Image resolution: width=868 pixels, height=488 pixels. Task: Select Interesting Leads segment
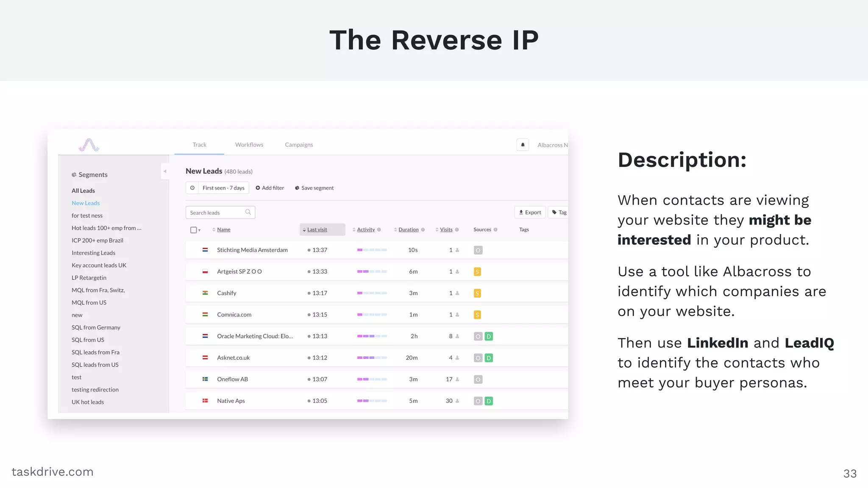[x=93, y=253]
